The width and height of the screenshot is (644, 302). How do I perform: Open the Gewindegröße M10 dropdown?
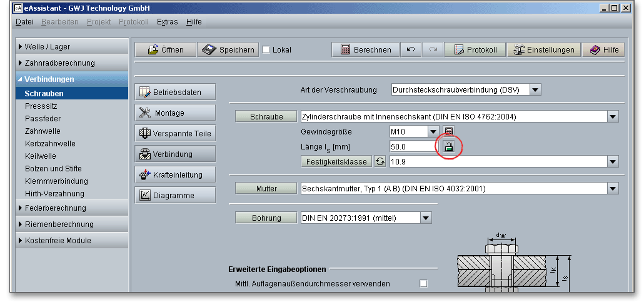click(433, 131)
